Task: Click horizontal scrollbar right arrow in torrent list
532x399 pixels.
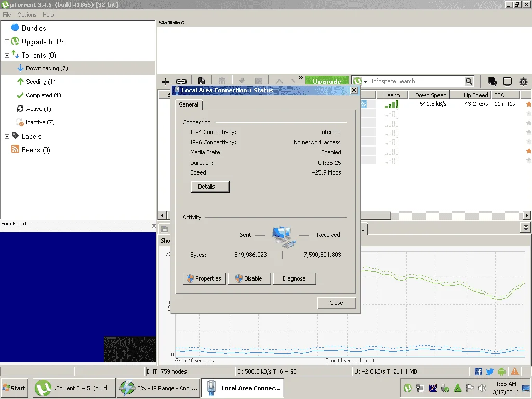Action: [527, 215]
